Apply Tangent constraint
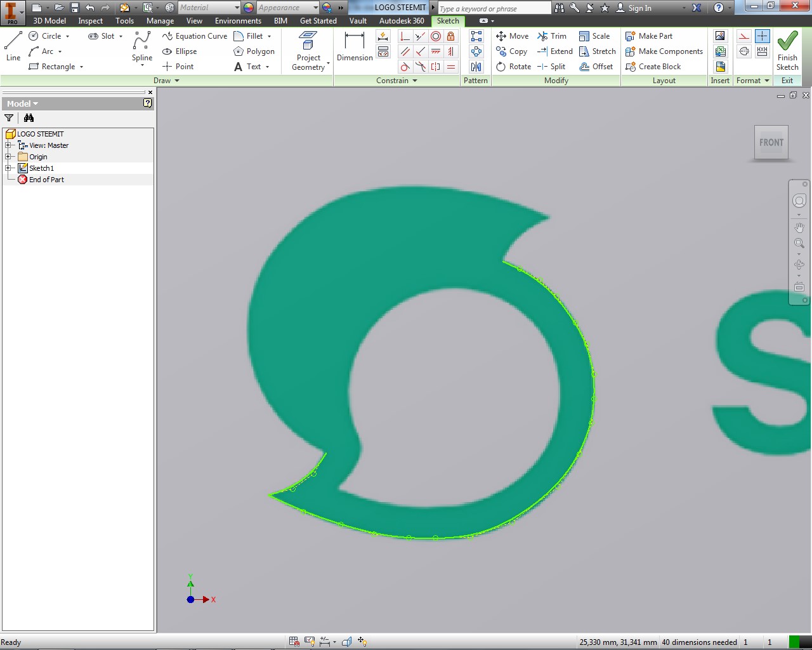The height and width of the screenshot is (650, 812). pyautogui.click(x=405, y=67)
